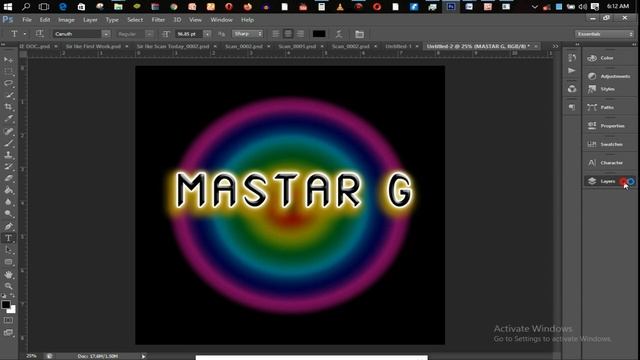Select the Clone Stamp tool
640x360 pixels.
pos(9,155)
